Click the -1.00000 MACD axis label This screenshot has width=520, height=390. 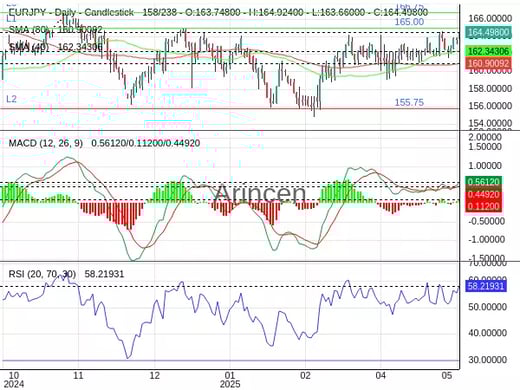(x=486, y=240)
